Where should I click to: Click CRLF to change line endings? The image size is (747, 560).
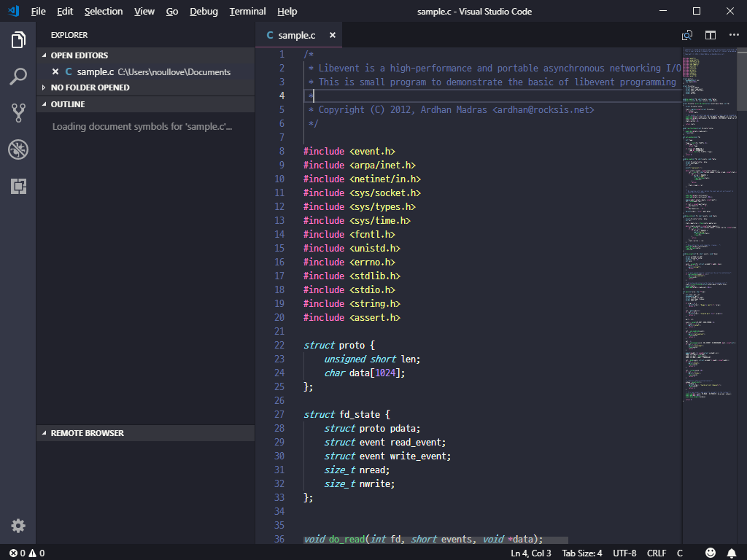point(656,553)
